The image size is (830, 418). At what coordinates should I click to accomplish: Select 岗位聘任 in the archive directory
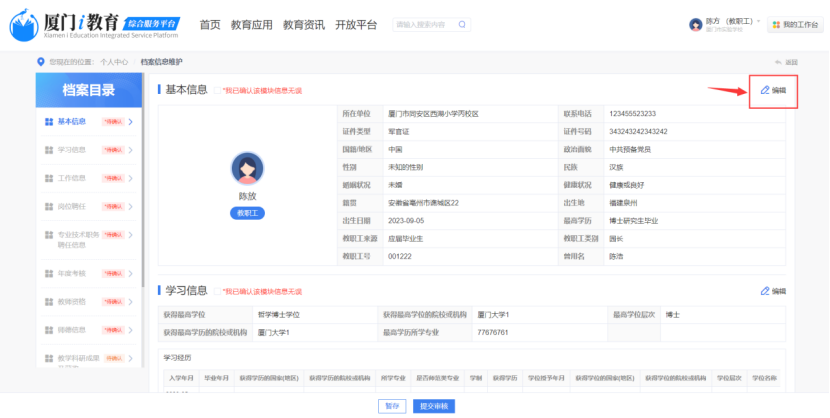[71, 207]
